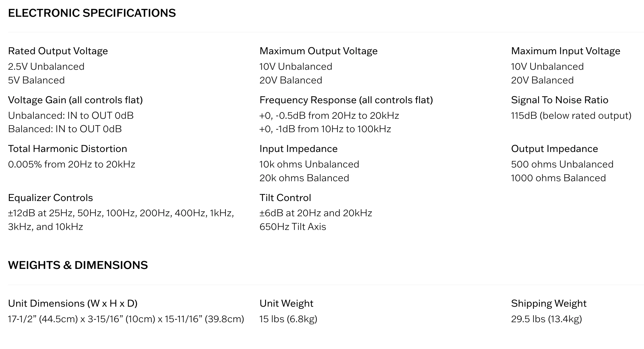Click the 2.5V Unbalanced value

(46, 66)
